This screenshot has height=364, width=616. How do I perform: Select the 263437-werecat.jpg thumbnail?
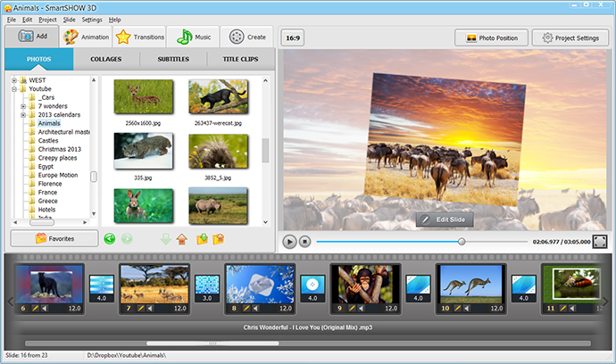pyautogui.click(x=218, y=96)
